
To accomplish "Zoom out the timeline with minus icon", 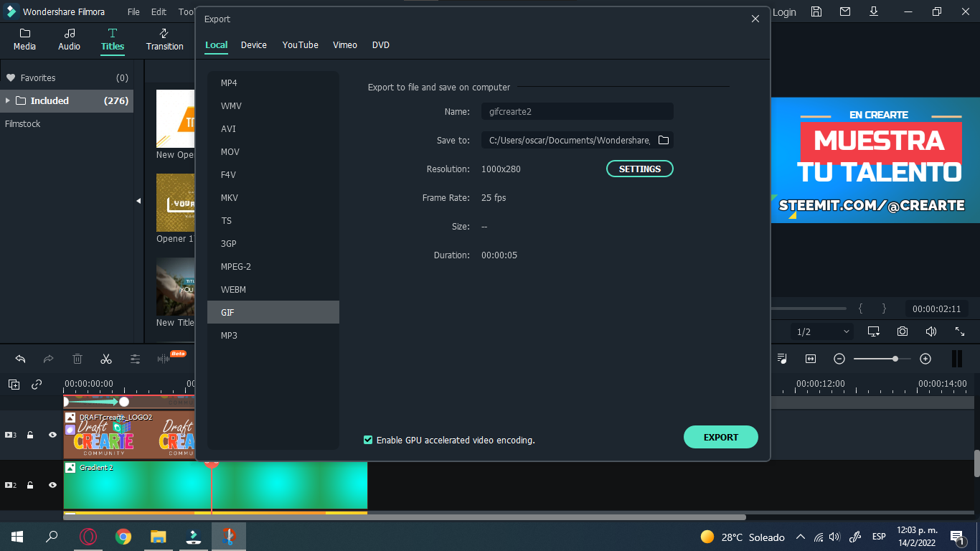I will tap(839, 359).
